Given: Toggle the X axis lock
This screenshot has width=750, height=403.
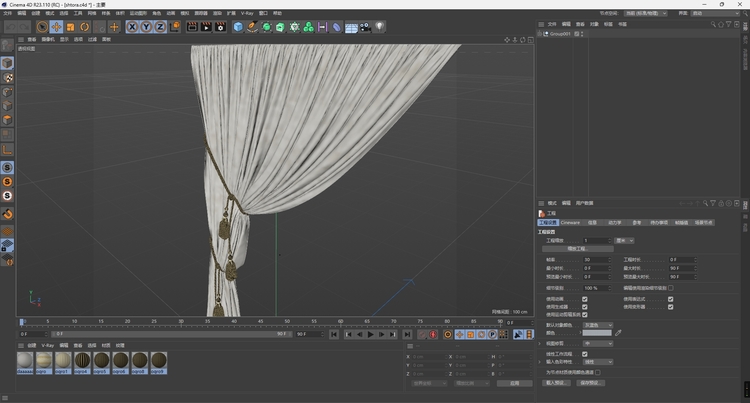Looking at the screenshot, I should coord(132,27).
